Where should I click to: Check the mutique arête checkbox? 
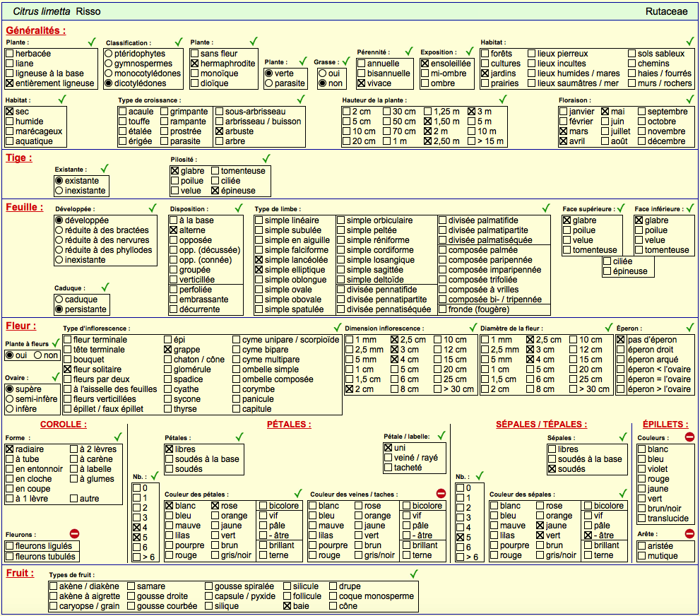pyautogui.click(x=642, y=556)
